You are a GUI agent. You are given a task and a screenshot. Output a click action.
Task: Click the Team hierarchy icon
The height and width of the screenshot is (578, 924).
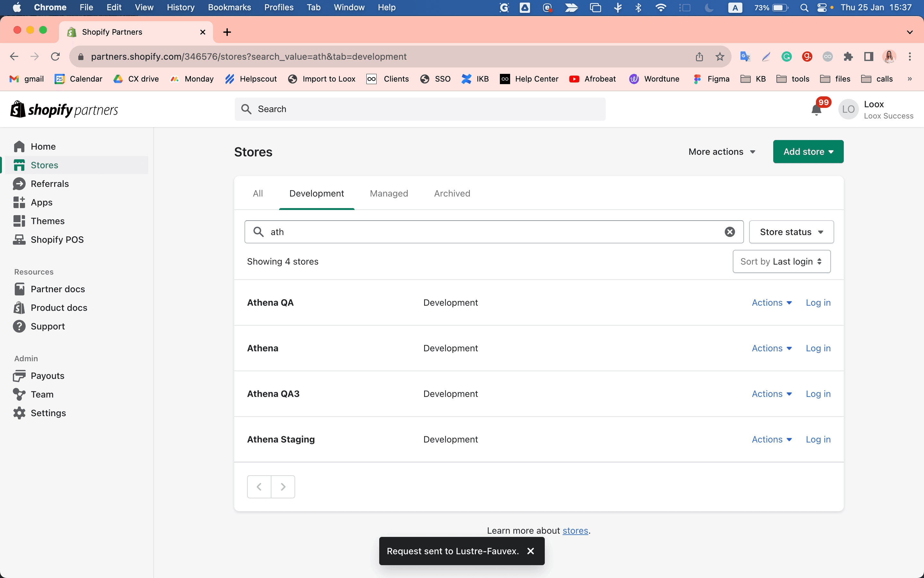(x=19, y=395)
